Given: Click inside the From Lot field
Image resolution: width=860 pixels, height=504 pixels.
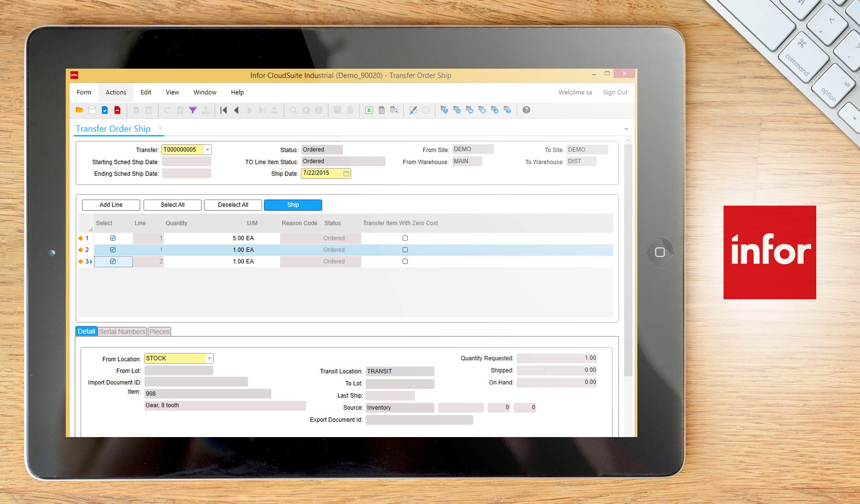Looking at the screenshot, I should click(x=178, y=370).
